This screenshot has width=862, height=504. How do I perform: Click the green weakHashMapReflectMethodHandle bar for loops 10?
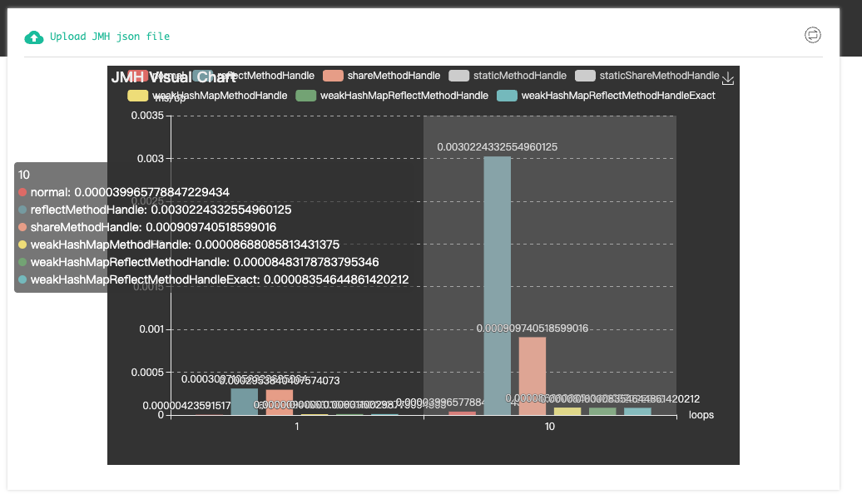coord(602,411)
